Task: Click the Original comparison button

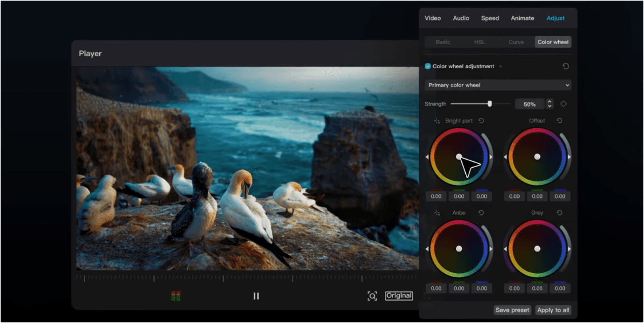Action: click(399, 296)
